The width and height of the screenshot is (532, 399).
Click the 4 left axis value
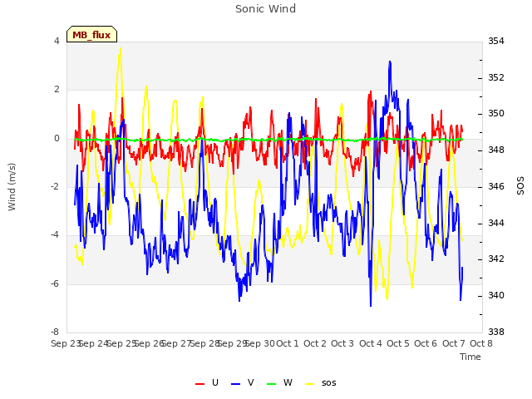tap(57, 41)
